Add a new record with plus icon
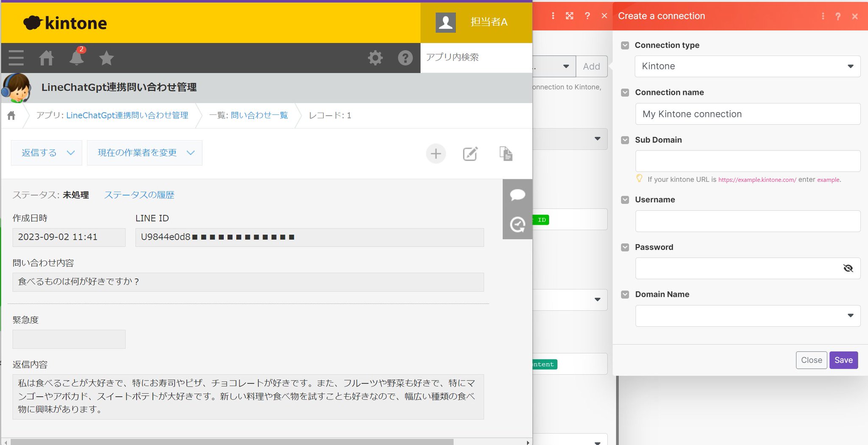868x445 pixels. click(436, 153)
